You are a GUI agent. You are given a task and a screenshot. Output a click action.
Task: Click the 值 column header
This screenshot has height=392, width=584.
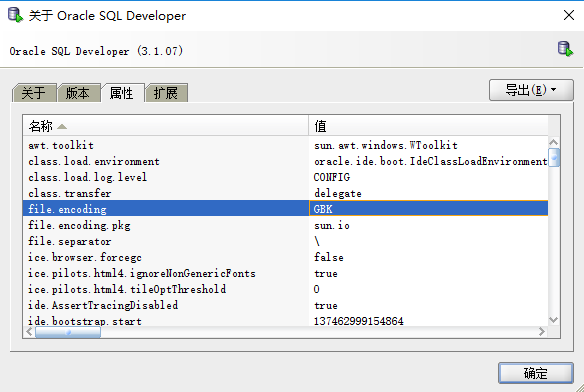coord(428,126)
